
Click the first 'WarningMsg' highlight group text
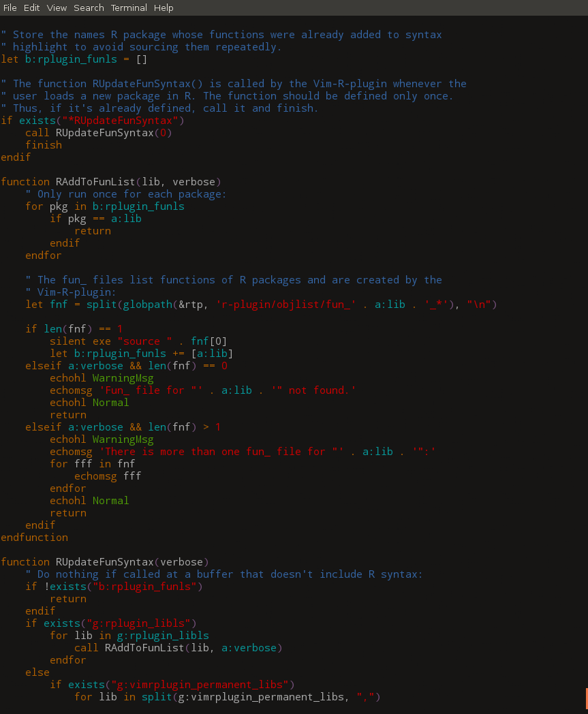(x=123, y=378)
